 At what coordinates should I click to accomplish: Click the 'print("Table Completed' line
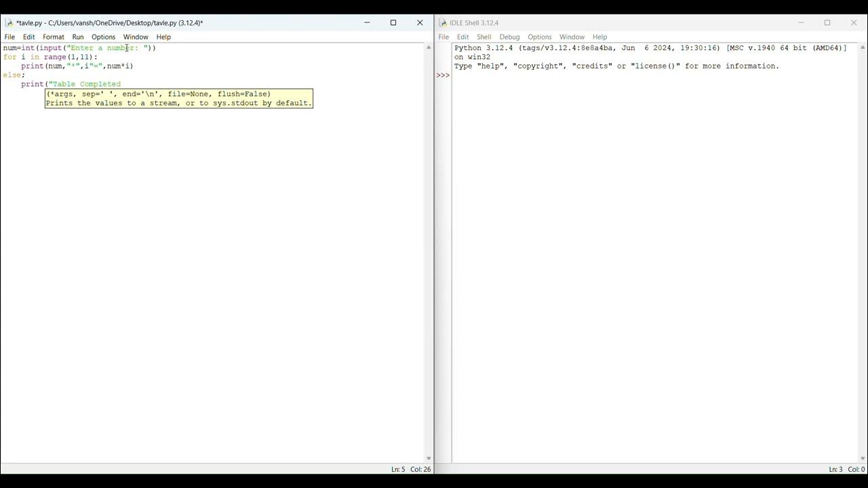point(71,84)
